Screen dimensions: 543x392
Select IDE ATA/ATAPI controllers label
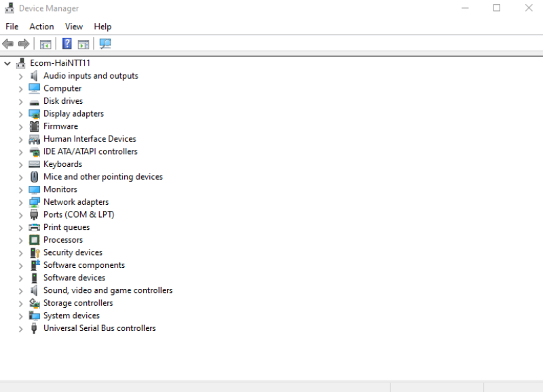90,151
